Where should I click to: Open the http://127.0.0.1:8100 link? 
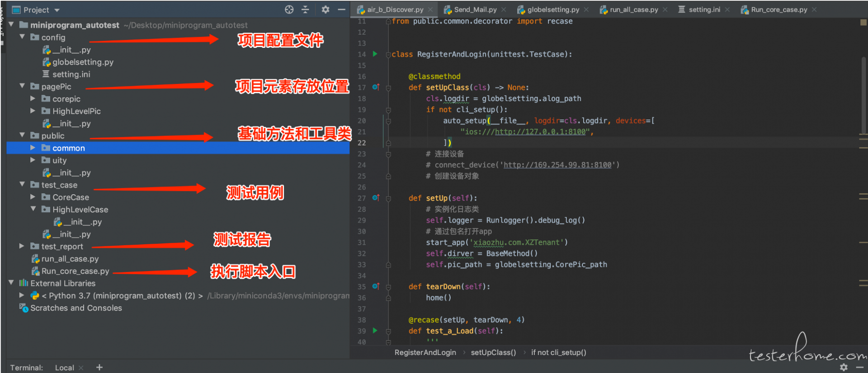pyautogui.click(x=540, y=132)
